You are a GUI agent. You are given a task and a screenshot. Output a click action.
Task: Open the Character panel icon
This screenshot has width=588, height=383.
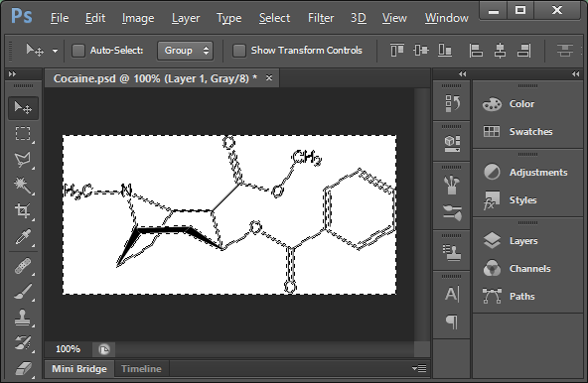coord(452,294)
